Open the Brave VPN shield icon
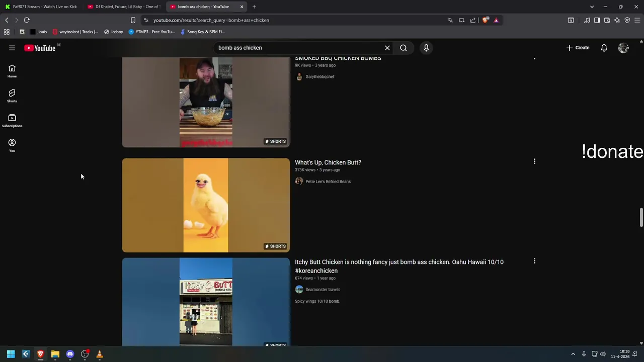This screenshot has height=362, width=644. [627, 20]
